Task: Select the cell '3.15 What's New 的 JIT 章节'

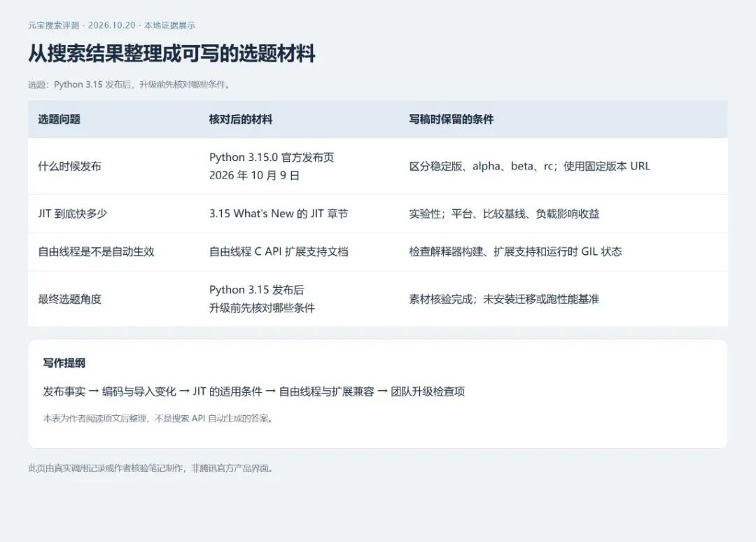Action: [x=278, y=214]
